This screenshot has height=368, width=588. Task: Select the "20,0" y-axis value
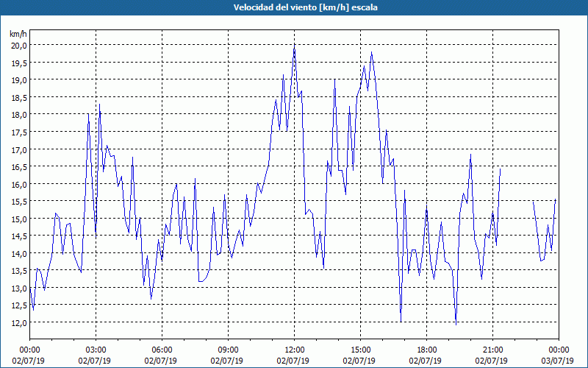tap(20, 46)
